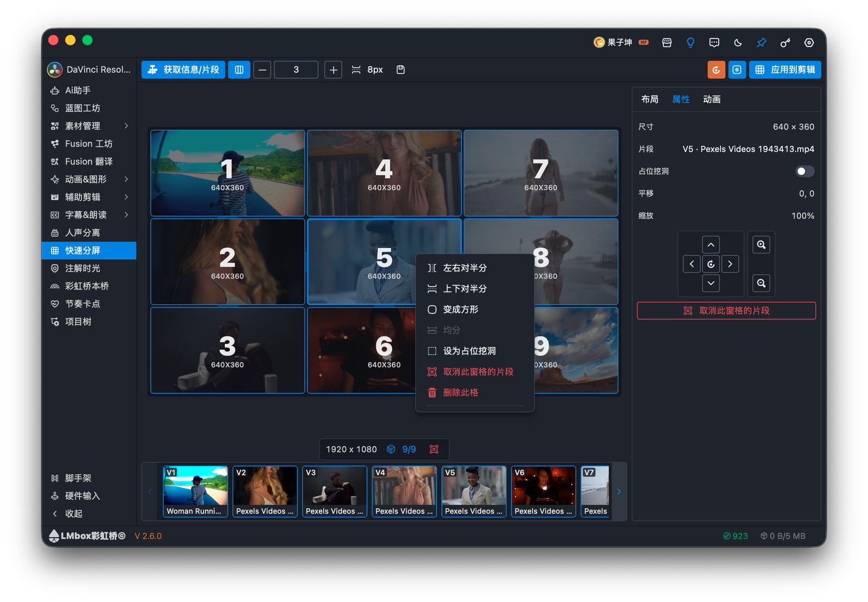The image size is (868, 602).
Task: Click the pan up arrow button
Action: pyautogui.click(x=711, y=245)
